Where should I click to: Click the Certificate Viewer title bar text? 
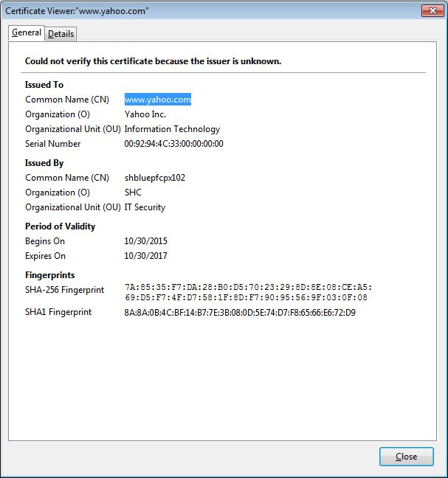coord(77,11)
